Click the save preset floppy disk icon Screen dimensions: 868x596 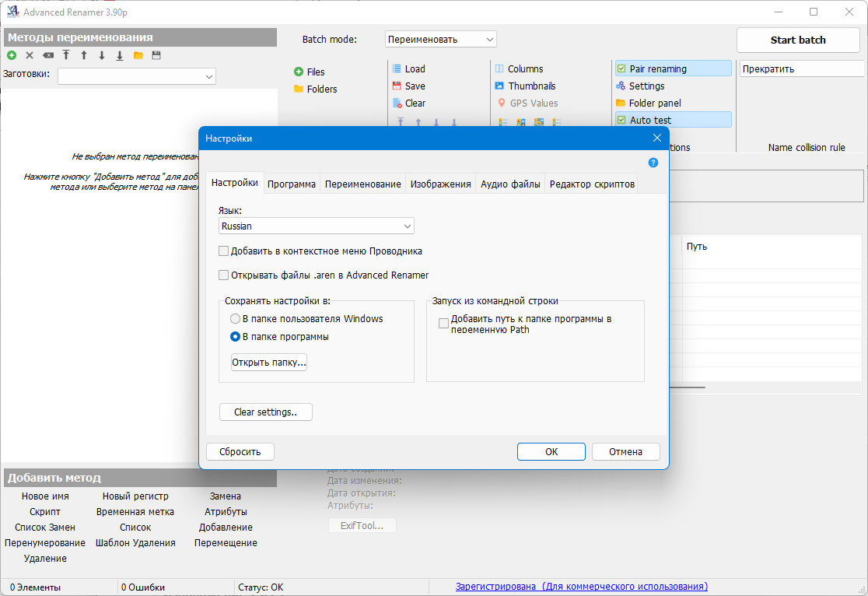[x=156, y=55]
